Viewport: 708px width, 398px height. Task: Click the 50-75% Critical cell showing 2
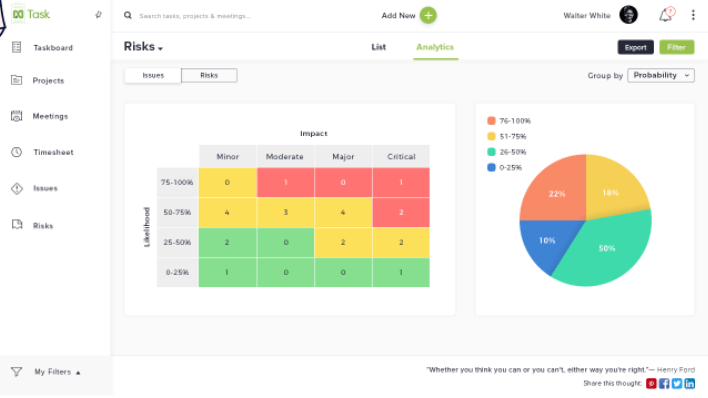pos(401,212)
